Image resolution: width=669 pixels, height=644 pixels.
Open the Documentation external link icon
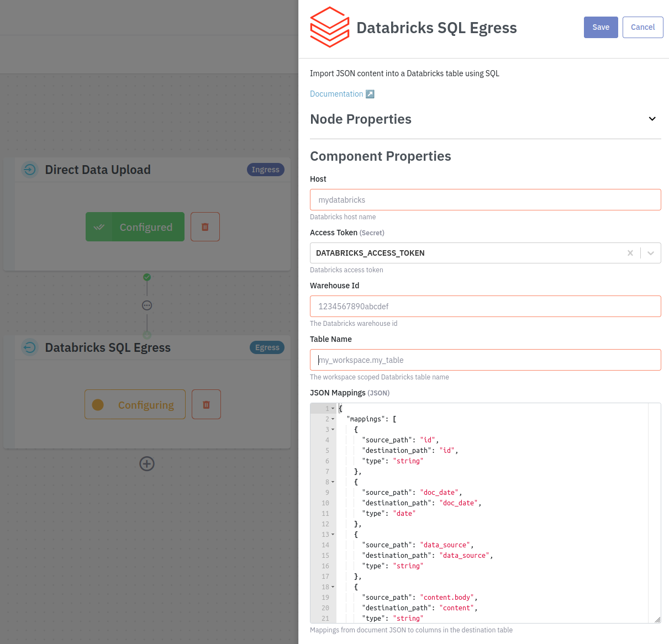pyautogui.click(x=370, y=94)
